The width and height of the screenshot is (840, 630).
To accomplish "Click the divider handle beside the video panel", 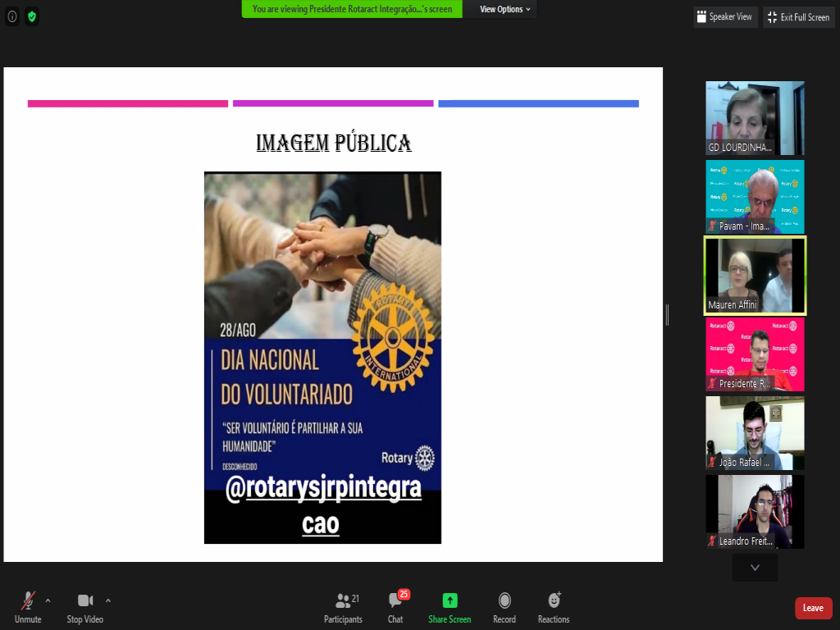I will [x=667, y=314].
